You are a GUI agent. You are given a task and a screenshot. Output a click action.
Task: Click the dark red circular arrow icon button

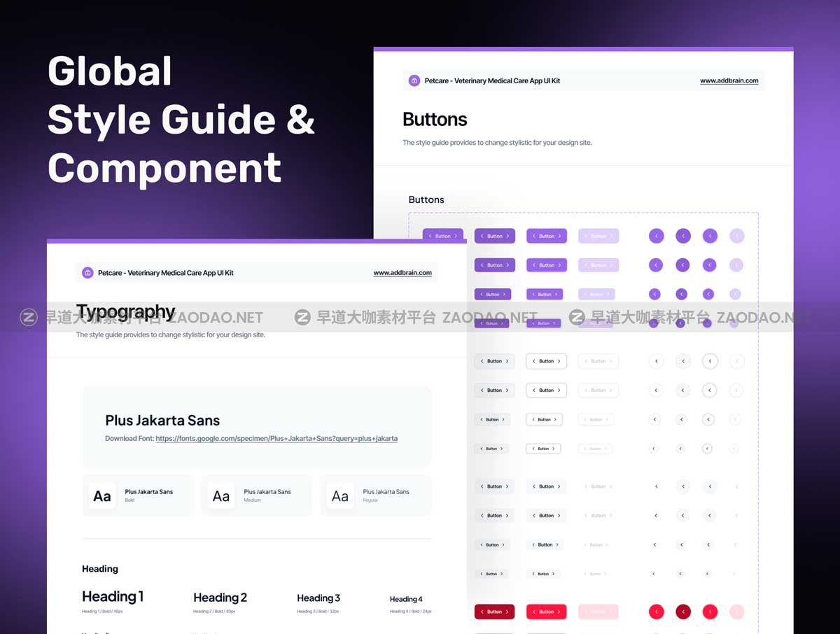coord(683,612)
